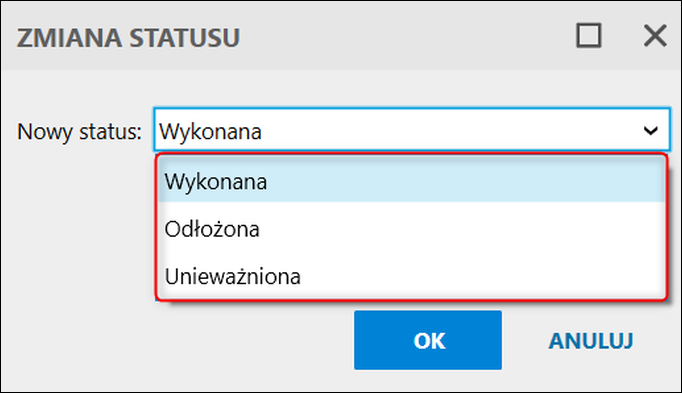The height and width of the screenshot is (393, 682).
Task: Confirm the change with the OK button
Action: pos(428,340)
